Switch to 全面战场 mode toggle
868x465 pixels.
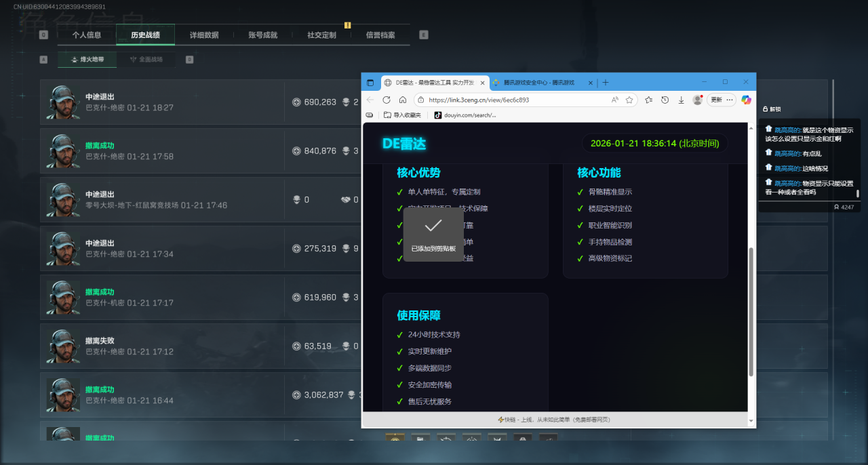point(146,60)
